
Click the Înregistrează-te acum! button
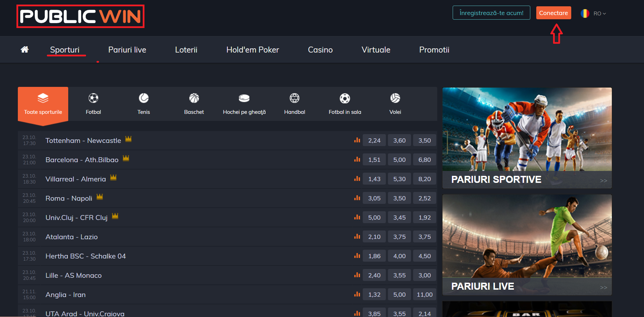pyautogui.click(x=491, y=13)
